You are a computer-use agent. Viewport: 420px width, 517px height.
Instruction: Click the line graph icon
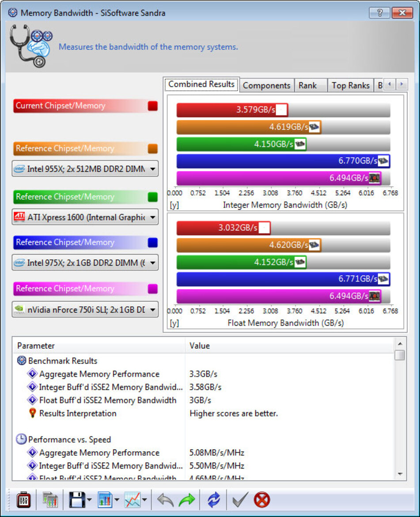(x=132, y=500)
